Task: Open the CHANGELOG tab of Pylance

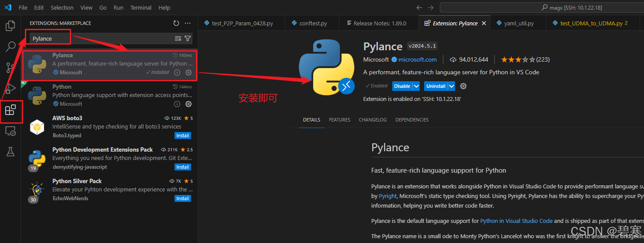Action: [373, 120]
